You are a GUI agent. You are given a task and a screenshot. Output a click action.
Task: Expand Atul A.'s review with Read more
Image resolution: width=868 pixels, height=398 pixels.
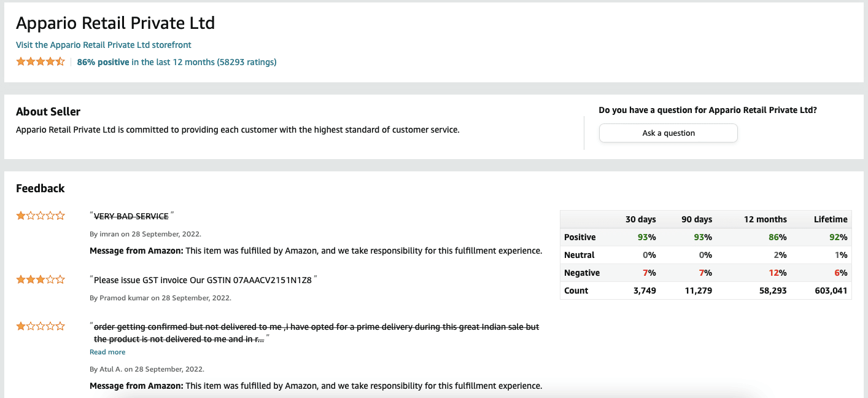[x=107, y=352]
